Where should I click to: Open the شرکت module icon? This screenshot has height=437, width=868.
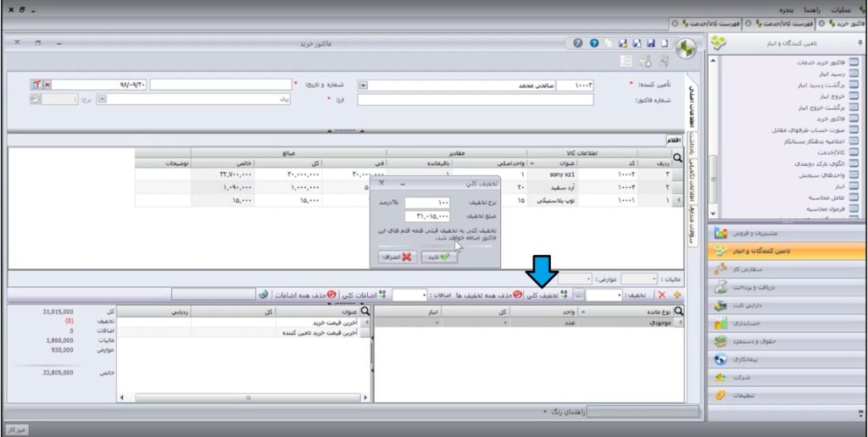(721, 378)
